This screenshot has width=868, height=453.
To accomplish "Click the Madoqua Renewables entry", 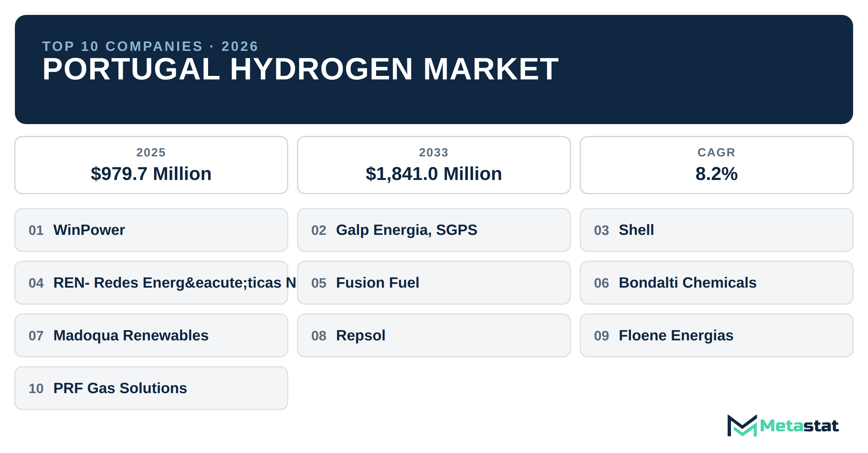I will point(151,335).
